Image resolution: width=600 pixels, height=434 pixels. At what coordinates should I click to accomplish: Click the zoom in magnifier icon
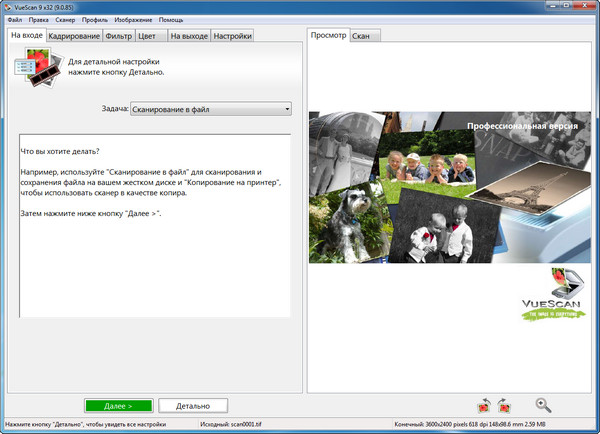[543, 405]
